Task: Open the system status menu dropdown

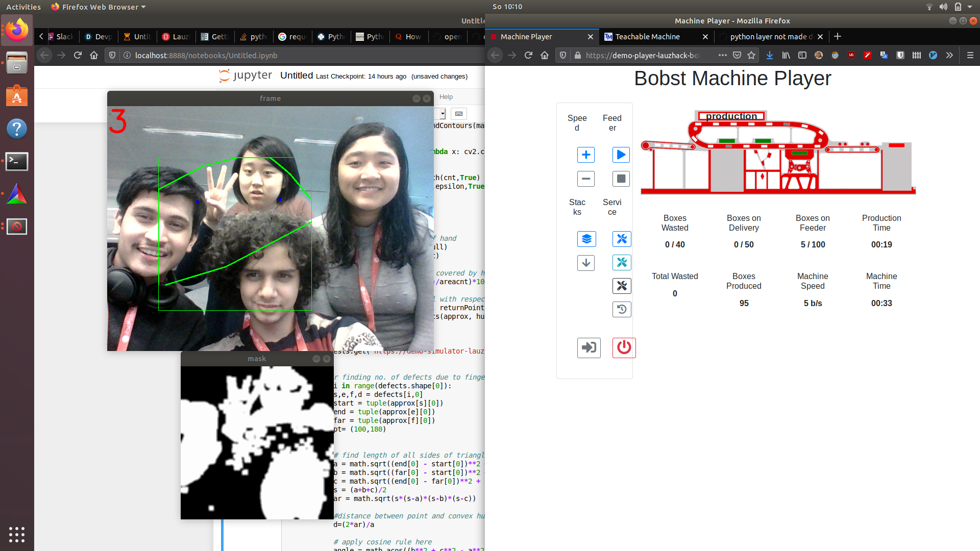Action: coord(970,7)
